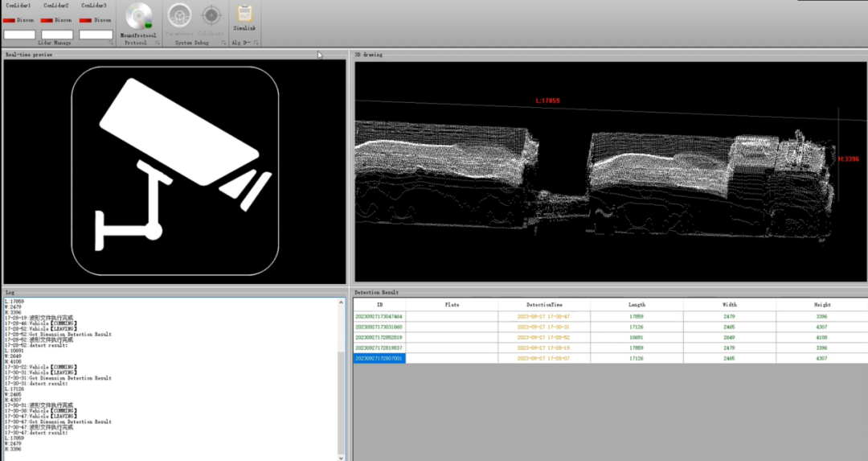The image size is (868, 461).
Task: Select the highlighted row 20230927172807001
Action: [379, 358]
